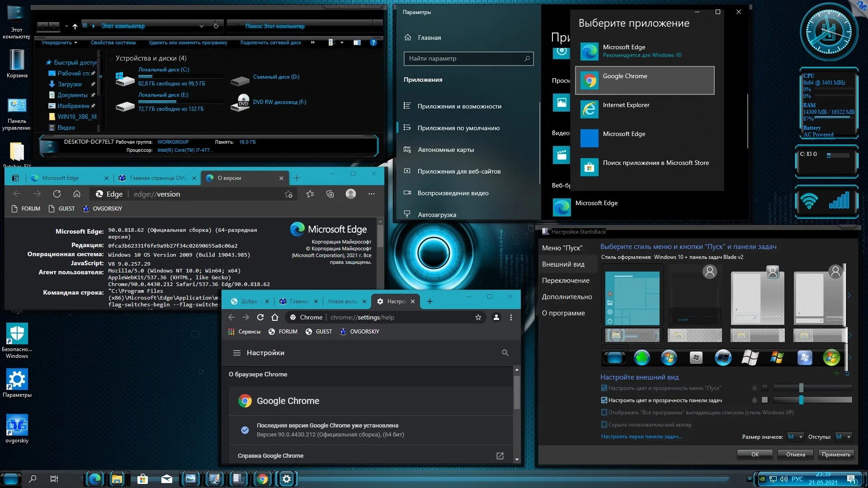The width and height of the screenshot is (868, 488).
Task: Click search icon in Chrome Settings header
Action: coord(505,352)
